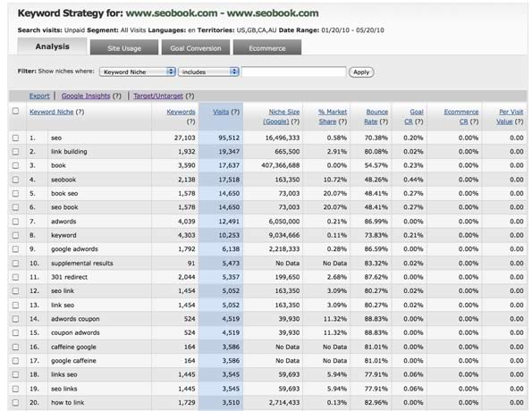This screenshot has width=532, height=411.
Task: Click the 95,512 visits value
Action: click(x=229, y=138)
